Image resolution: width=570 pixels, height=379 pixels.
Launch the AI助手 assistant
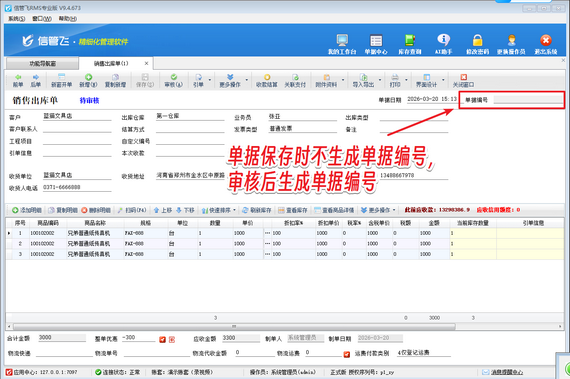(443, 44)
